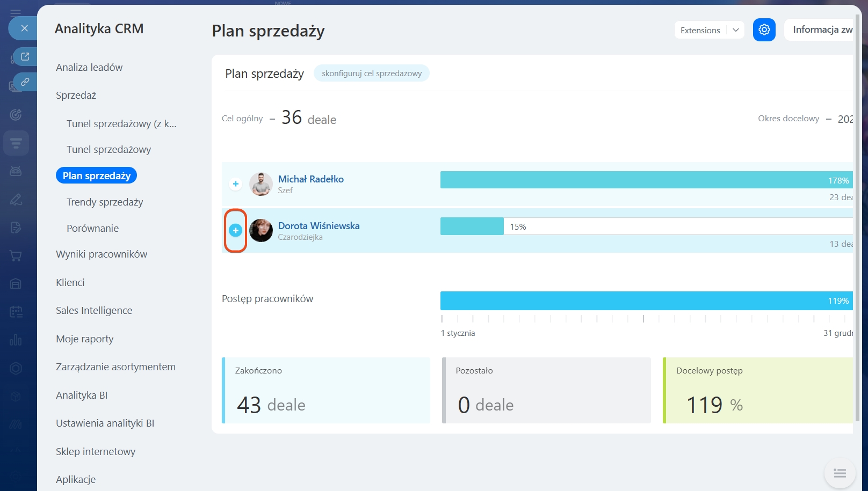Click Michał Radełko's avatar photo
Image resolution: width=868 pixels, height=491 pixels.
pyautogui.click(x=261, y=184)
